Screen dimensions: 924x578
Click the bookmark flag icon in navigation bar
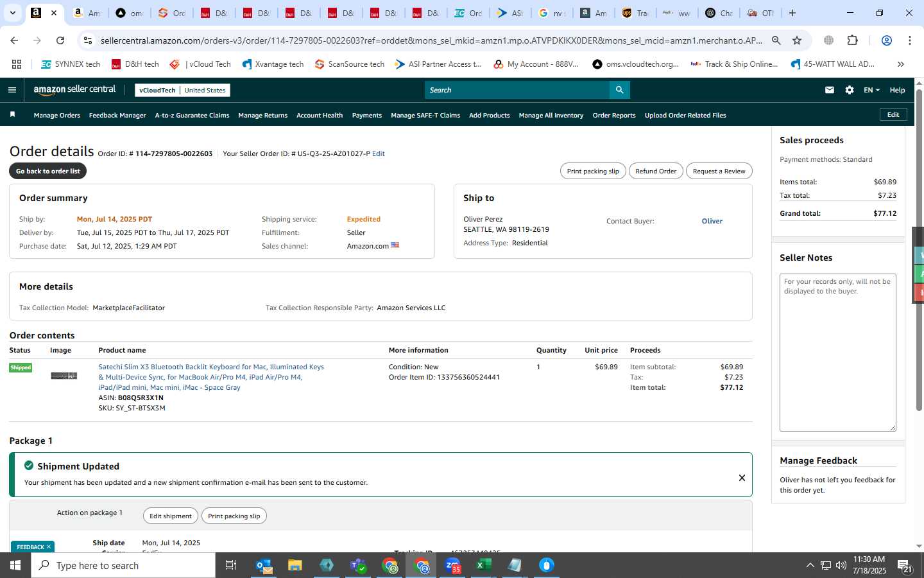[12, 115]
